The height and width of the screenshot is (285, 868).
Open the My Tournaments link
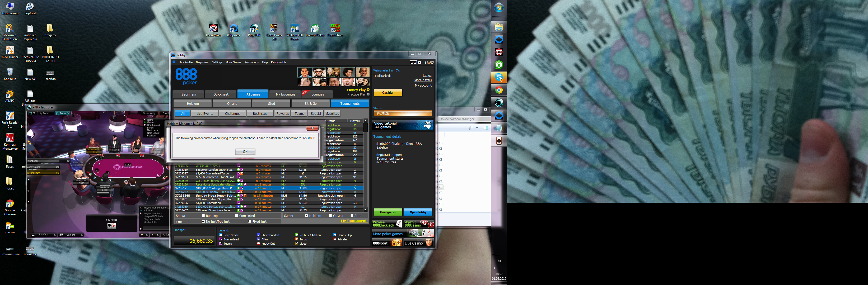[354, 221]
